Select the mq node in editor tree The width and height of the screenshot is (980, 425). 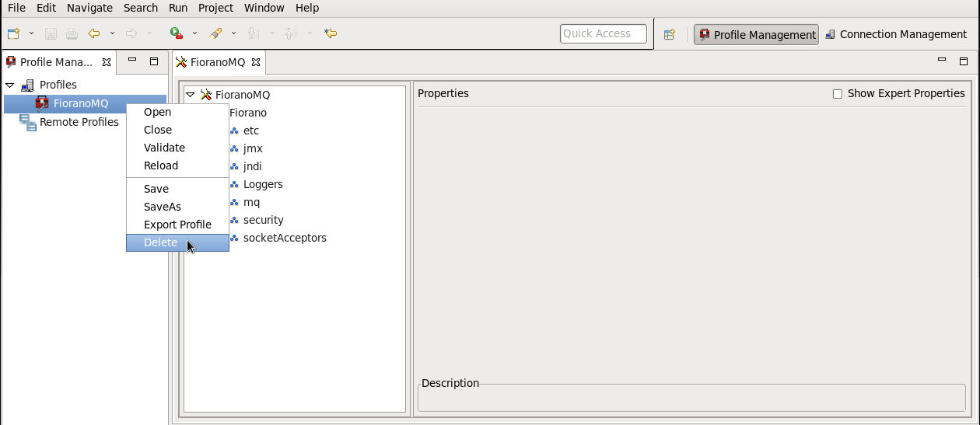point(251,202)
